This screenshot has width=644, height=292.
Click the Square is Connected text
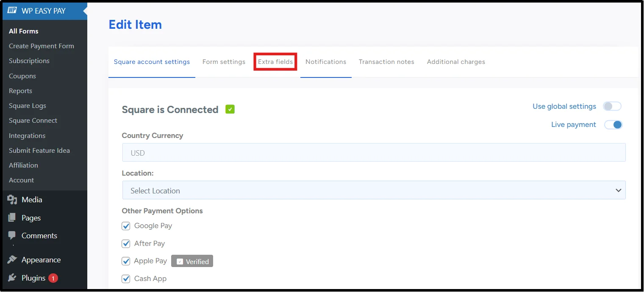click(170, 110)
